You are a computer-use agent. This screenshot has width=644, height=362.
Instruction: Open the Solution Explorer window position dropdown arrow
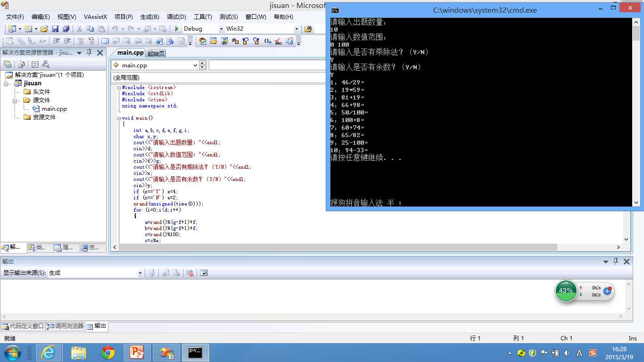coord(79,53)
